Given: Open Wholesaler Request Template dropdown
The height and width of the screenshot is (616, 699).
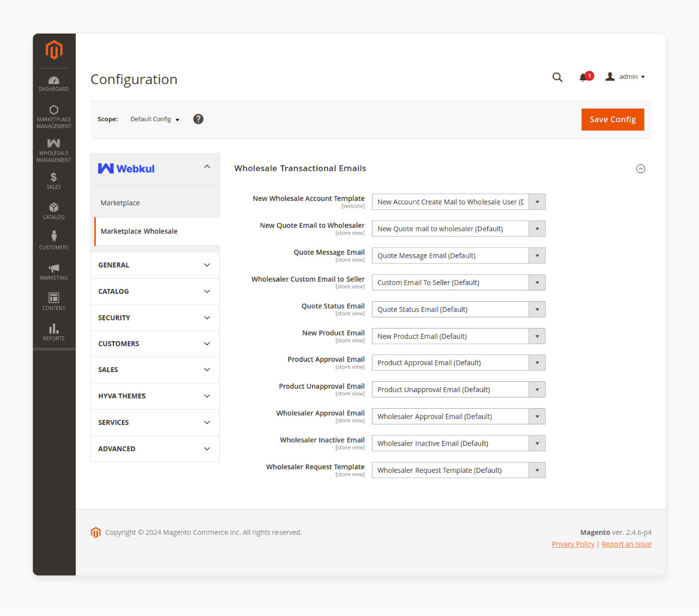Looking at the screenshot, I should (458, 470).
